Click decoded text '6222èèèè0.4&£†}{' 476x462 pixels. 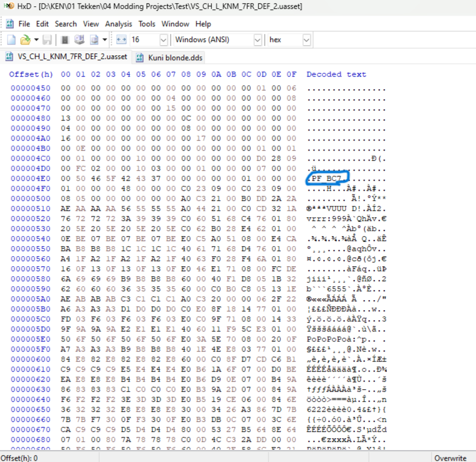[x=346, y=409]
